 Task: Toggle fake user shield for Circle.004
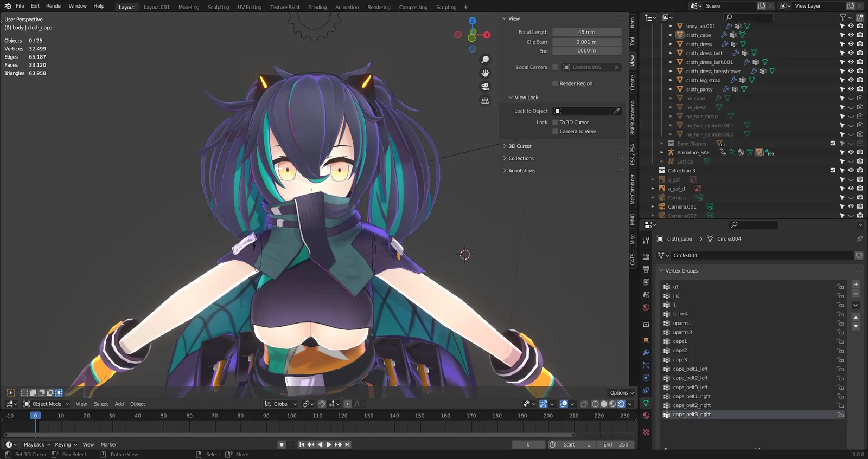click(859, 255)
